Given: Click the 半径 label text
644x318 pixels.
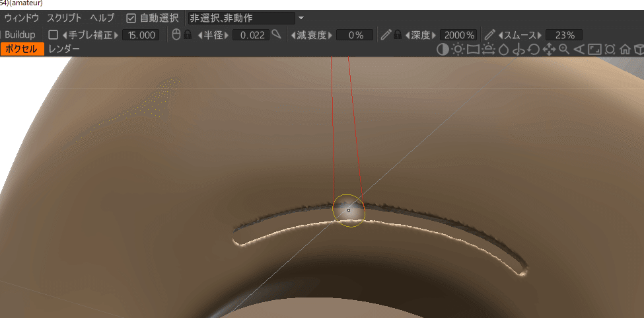Looking at the screenshot, I should [213, 35].
